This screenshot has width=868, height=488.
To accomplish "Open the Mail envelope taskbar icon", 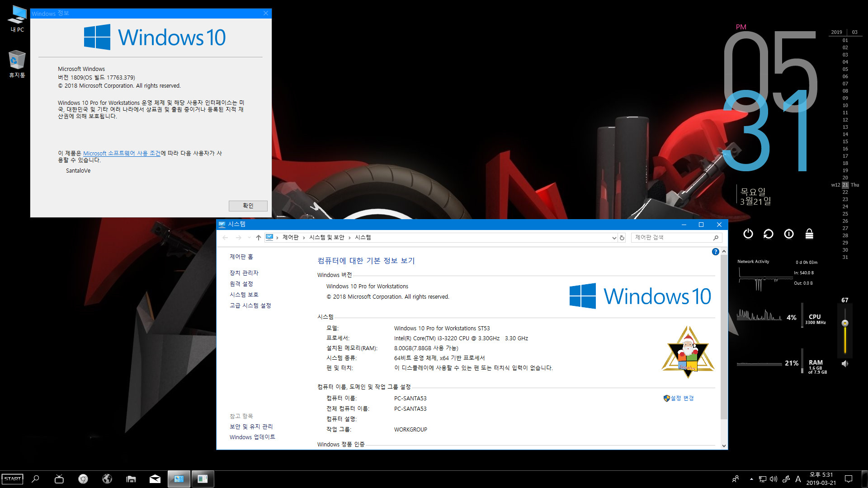I will [155, 479].
